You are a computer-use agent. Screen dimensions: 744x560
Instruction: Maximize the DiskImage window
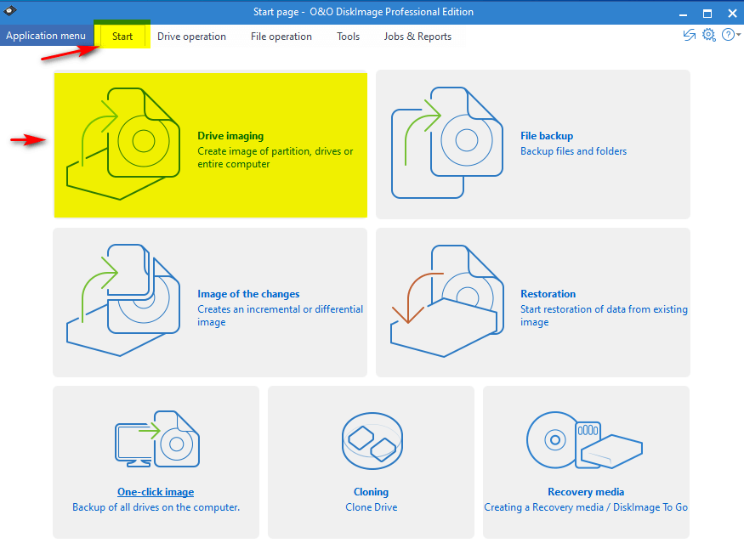click(707, 13)
